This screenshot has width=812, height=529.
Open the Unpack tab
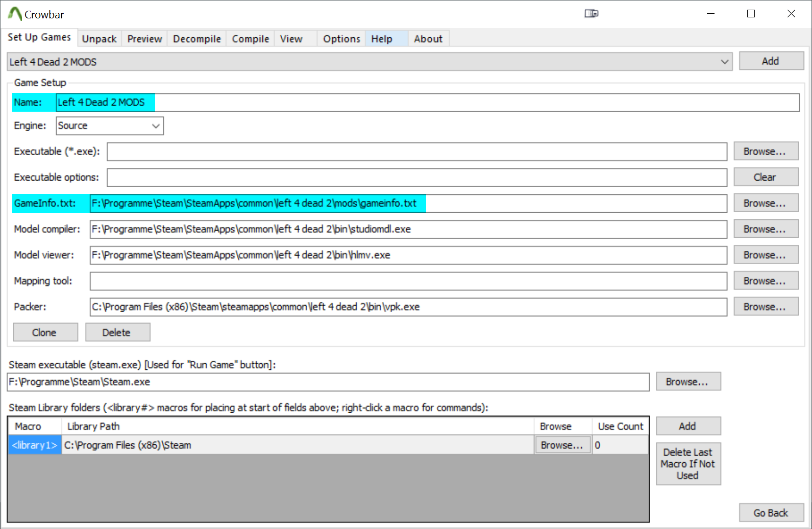tap(100, 39)
